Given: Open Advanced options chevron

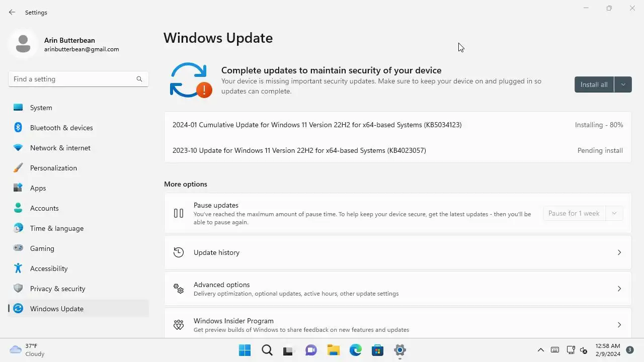Looking at the screenshot, I should click(x=619, y=289).
